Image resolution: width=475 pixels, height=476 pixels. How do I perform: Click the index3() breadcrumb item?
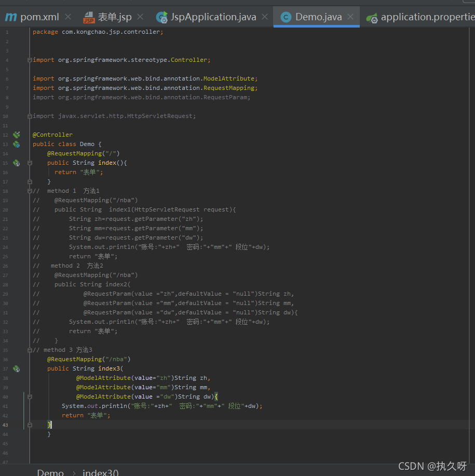coord(101,472)
